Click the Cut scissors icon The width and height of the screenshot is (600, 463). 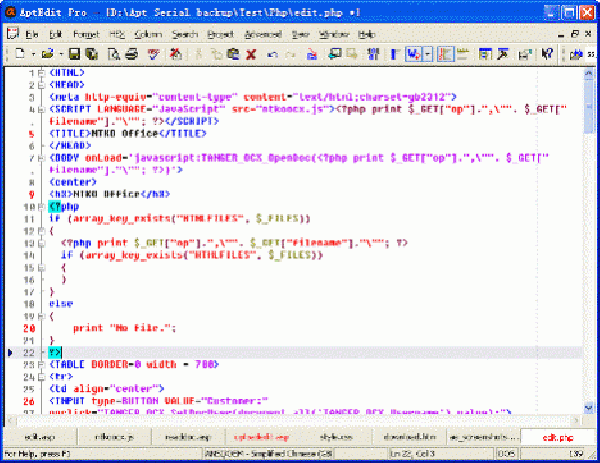198,53
